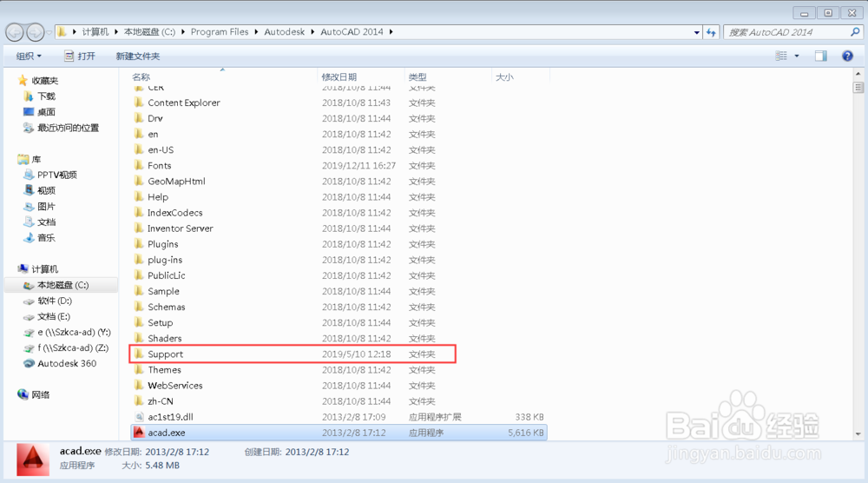The width and height of the screenshot is (868, 483).
Task: Select 网络 in navigation pane
Action: point(41,395)
